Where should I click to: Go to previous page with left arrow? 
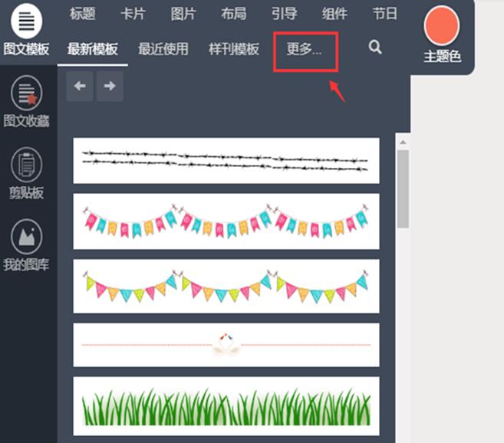click(x=80, y=86)
